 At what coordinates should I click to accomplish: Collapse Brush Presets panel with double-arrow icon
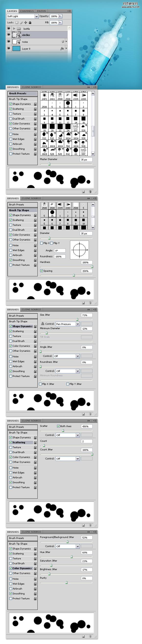(x=88, y=87)
